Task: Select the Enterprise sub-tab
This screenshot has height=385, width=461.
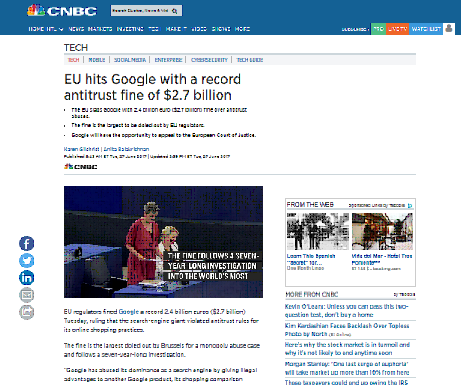Action: [168, 60]
